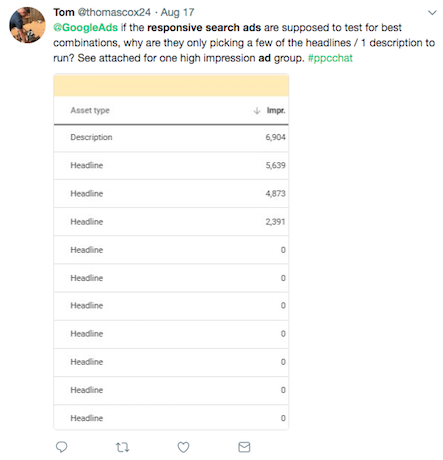Open Tom's profile picture
The height and width of the screenshot is (460, 443).
point(27,25)
